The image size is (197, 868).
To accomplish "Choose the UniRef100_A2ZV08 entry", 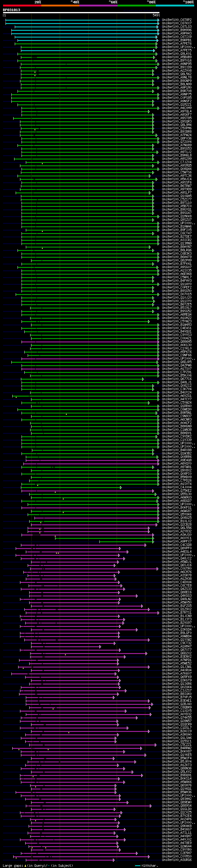I will [x=177, y=71].
